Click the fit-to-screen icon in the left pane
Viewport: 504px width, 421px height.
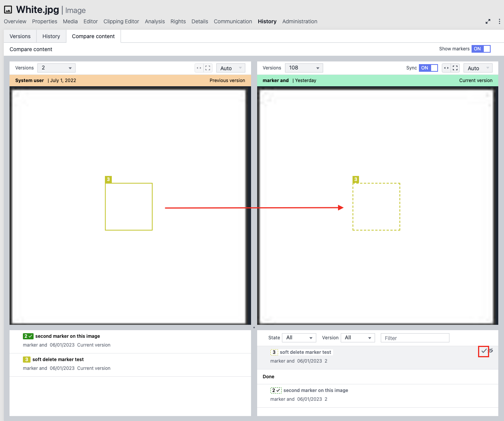208,68
